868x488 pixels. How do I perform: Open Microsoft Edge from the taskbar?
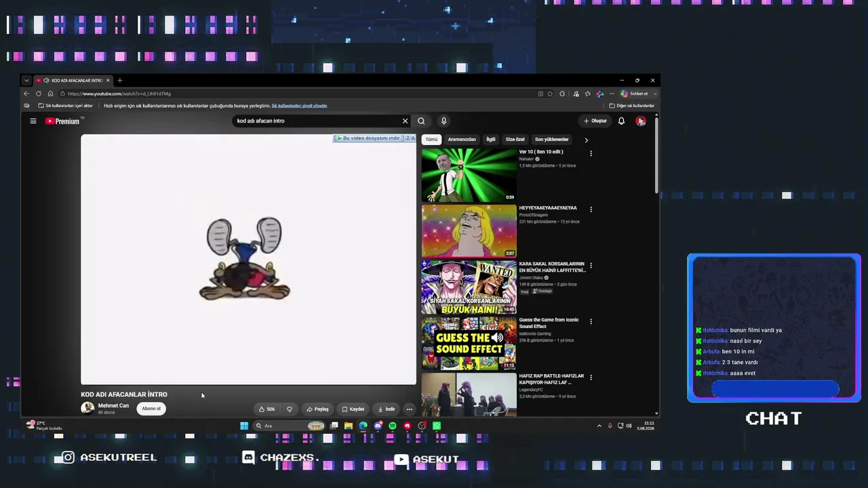tap(363, 426)
